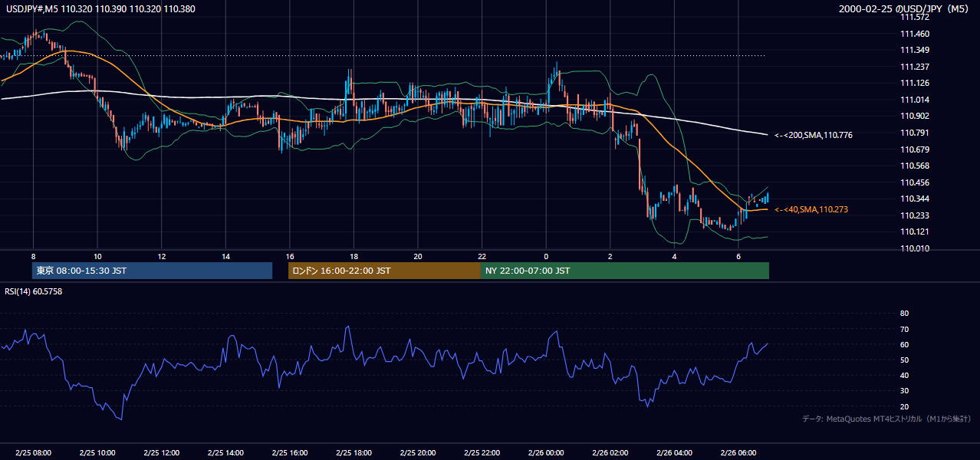Click the 2/25 22:00 time label
Image resolution: width=980 pixels, height=460 pixels.
[x=482, y=452]
